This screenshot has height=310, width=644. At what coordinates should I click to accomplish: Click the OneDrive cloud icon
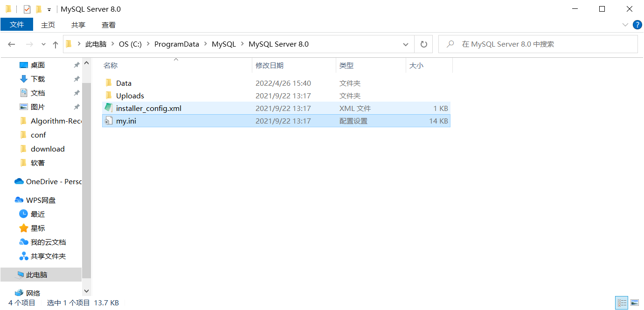[19, 182]
